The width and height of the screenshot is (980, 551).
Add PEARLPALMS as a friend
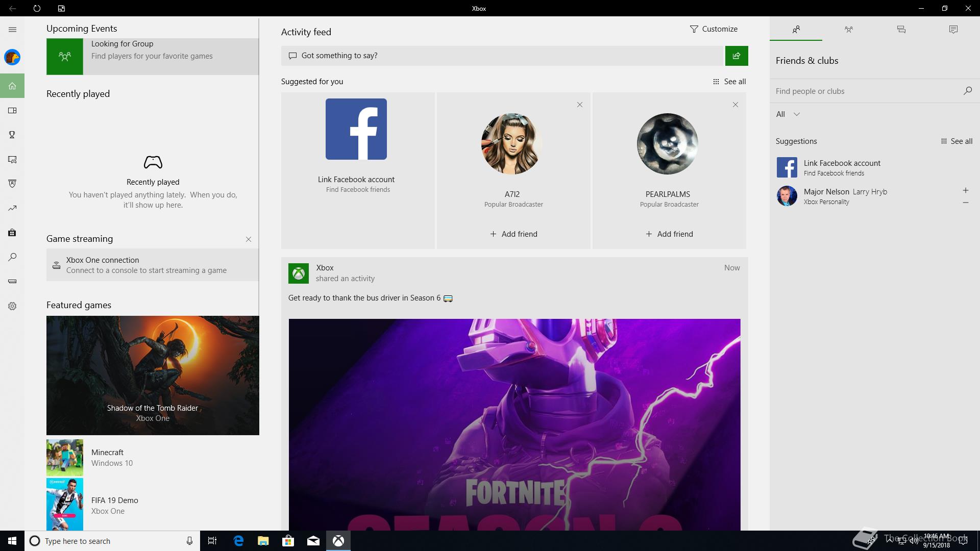(669, 234)
